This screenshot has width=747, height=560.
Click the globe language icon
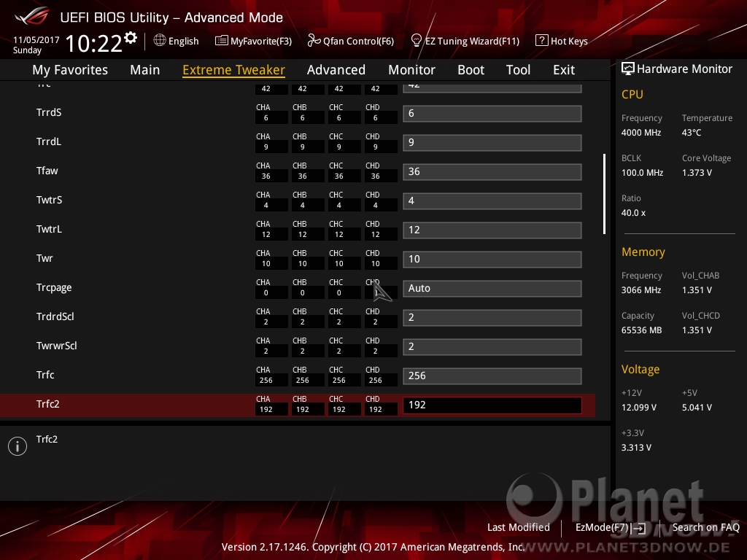point(160,41)
